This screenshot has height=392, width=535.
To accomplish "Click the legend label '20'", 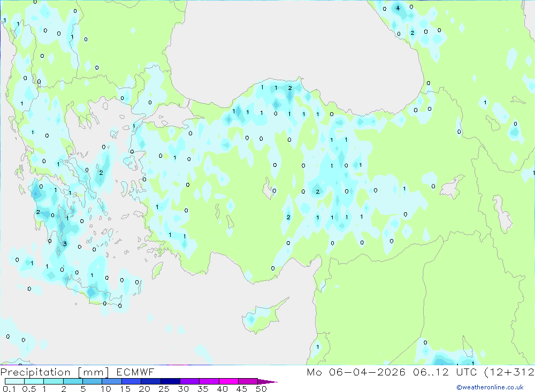I will pyautogui.click(x=144, y=389).
